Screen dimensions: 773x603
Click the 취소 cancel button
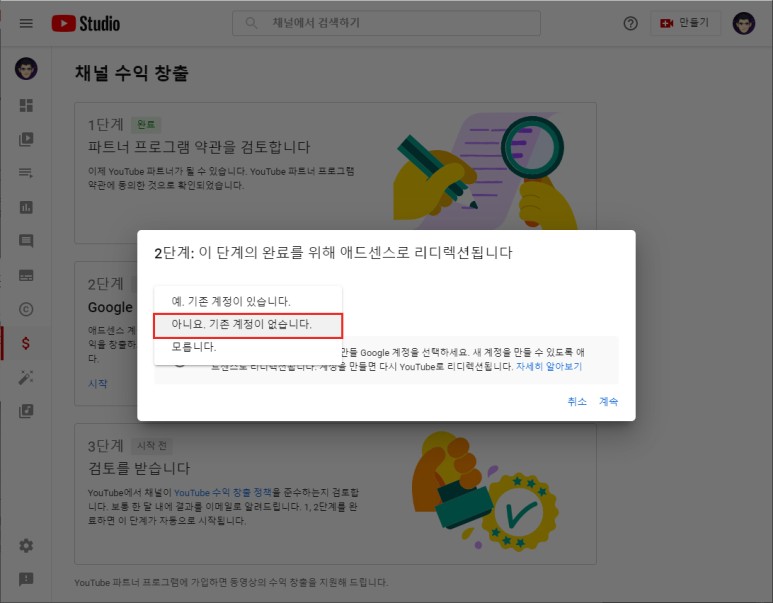[577, 401]
